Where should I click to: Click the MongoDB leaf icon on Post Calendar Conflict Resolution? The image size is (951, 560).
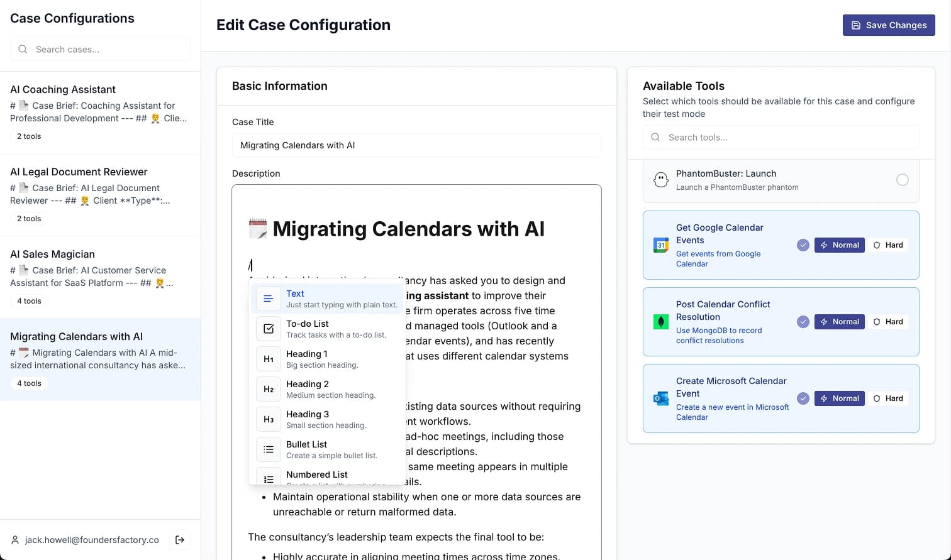660,322
